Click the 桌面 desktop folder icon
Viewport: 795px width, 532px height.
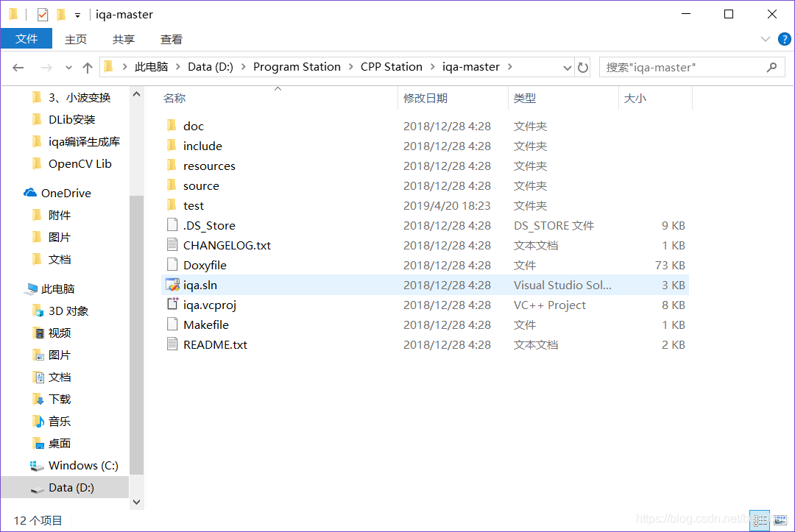[x=38, y=443]
